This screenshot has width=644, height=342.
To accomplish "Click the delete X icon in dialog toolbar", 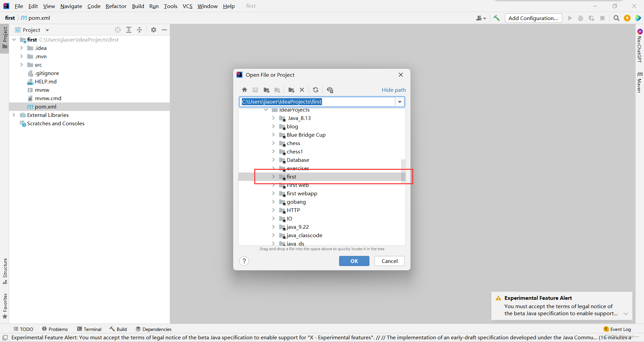I will coord(302,90).
